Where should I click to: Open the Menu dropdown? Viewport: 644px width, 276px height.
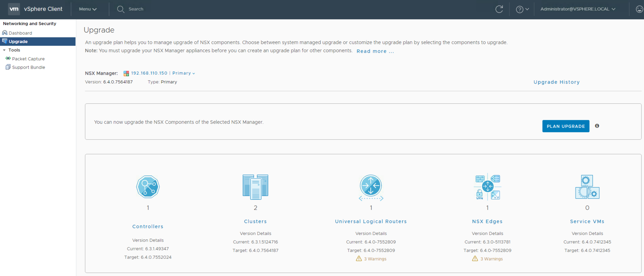coord(87,9)
